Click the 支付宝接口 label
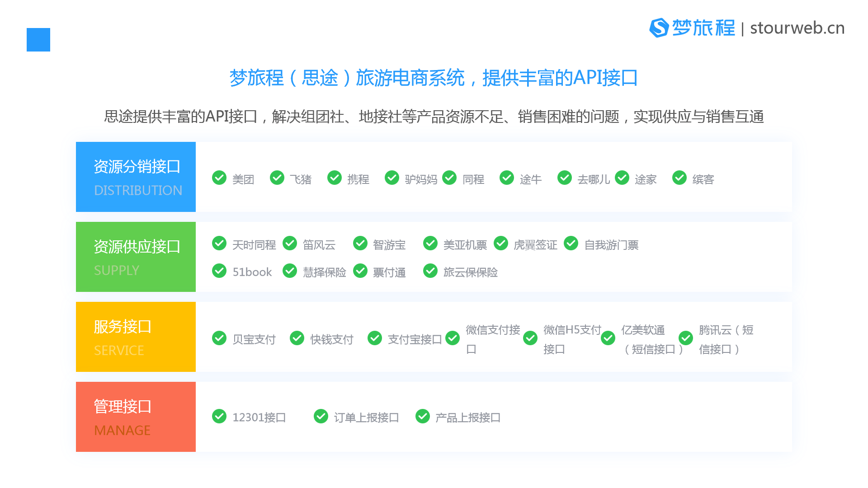Viewport: 868px width, 488px height. (x=415, y=339)
